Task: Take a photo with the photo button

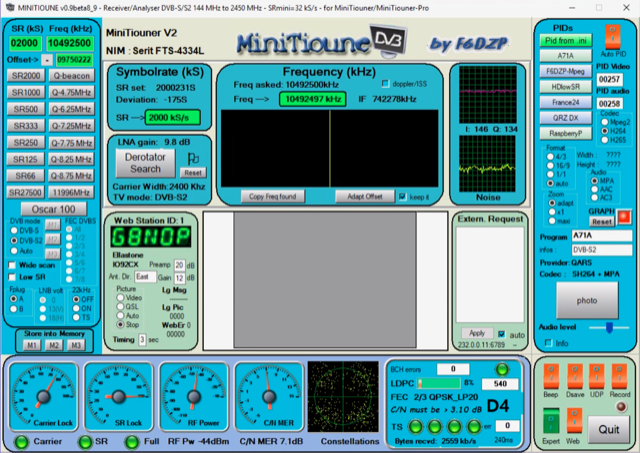Action: click(587, 300)
